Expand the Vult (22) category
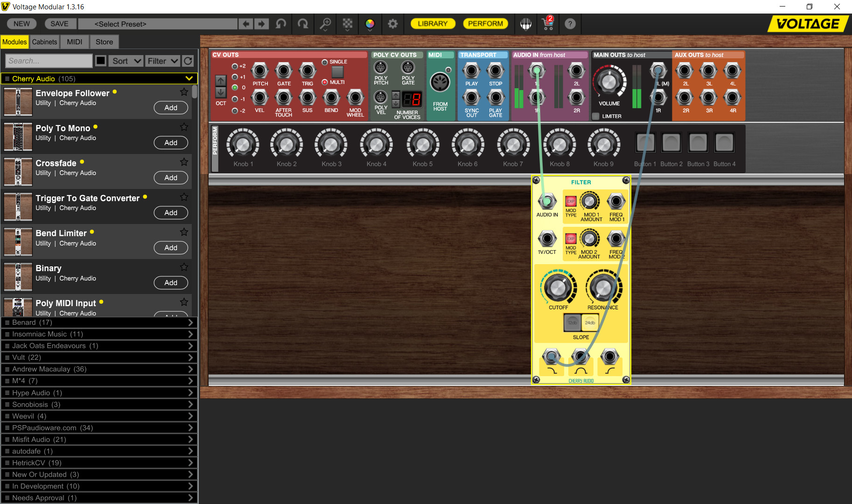The width and height of the screenshot is (852, 504). point(99,357)
